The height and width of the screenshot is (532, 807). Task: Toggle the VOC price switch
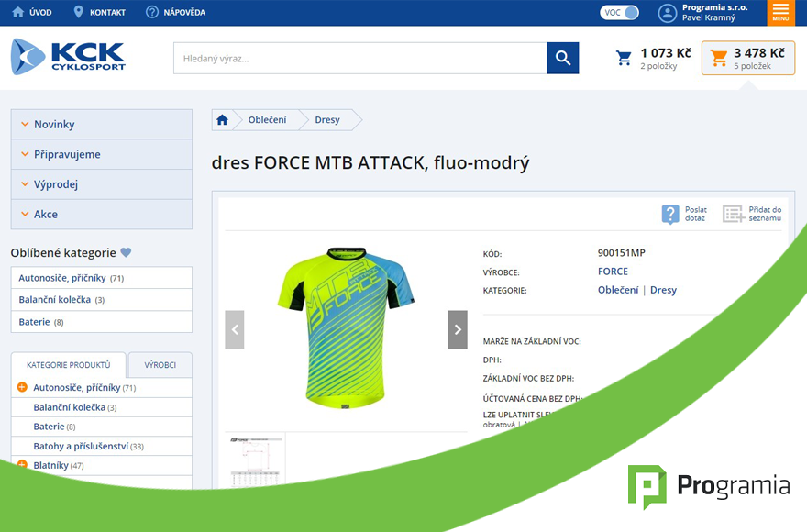619,12
